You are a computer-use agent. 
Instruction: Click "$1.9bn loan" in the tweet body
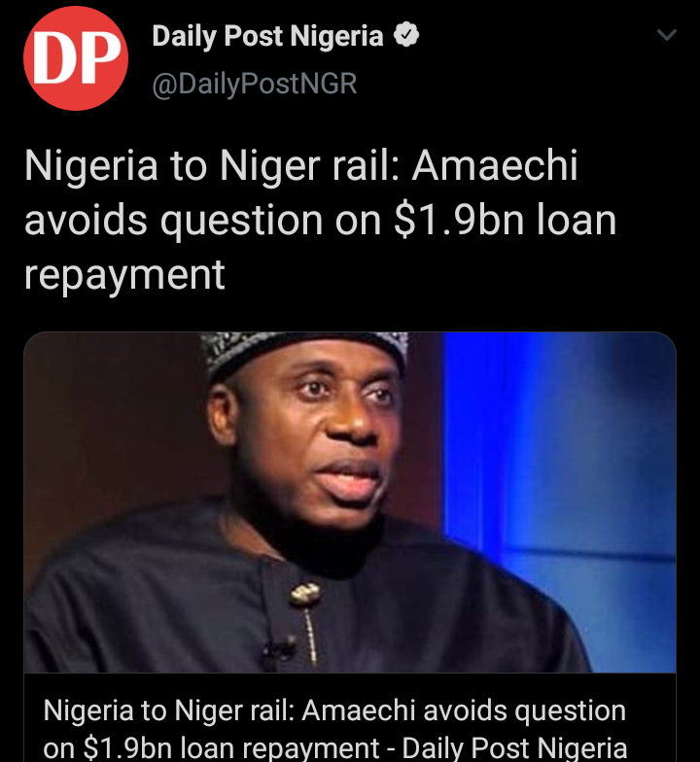coord(506,220)
